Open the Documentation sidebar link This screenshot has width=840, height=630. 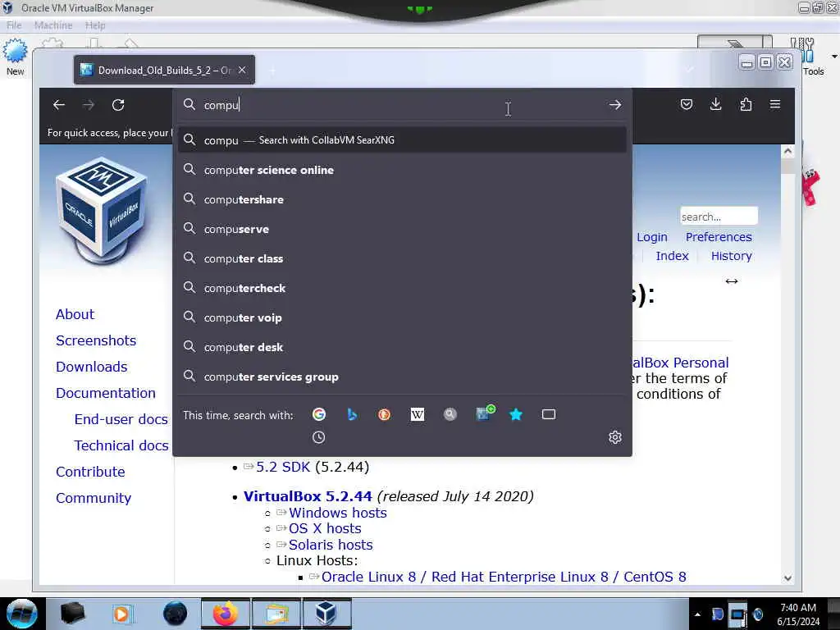tap(106, 393)
